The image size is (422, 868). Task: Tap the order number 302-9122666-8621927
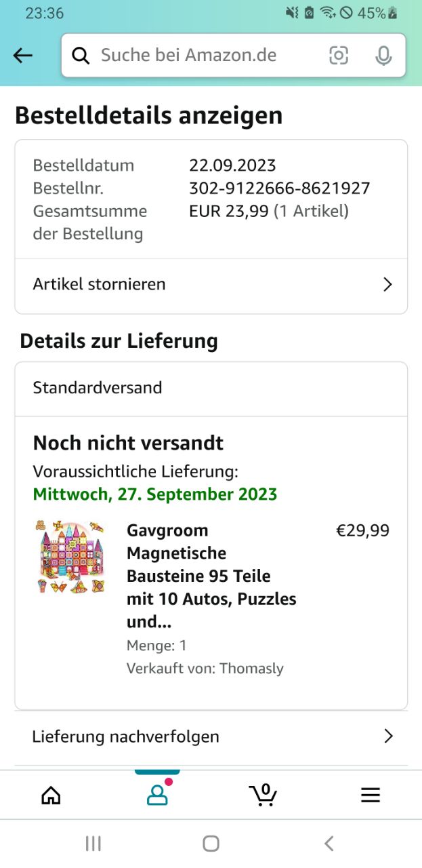click(x=279, y=189)
